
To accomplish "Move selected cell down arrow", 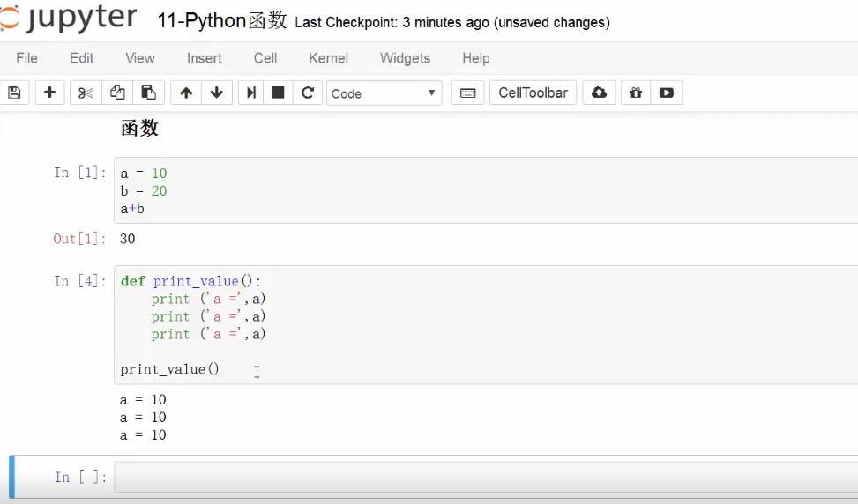I will pos(217,93).
